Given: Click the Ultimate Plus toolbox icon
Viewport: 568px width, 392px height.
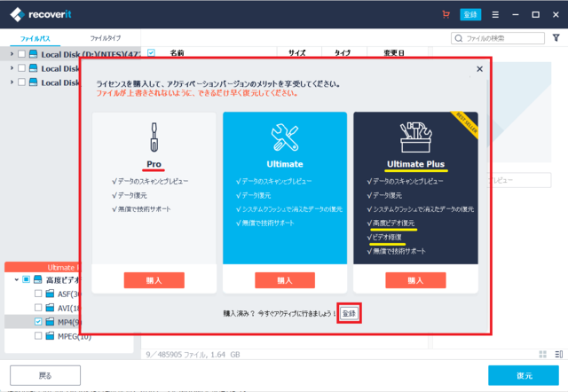Looking at the screenshot, I should (x=416, y=137).
